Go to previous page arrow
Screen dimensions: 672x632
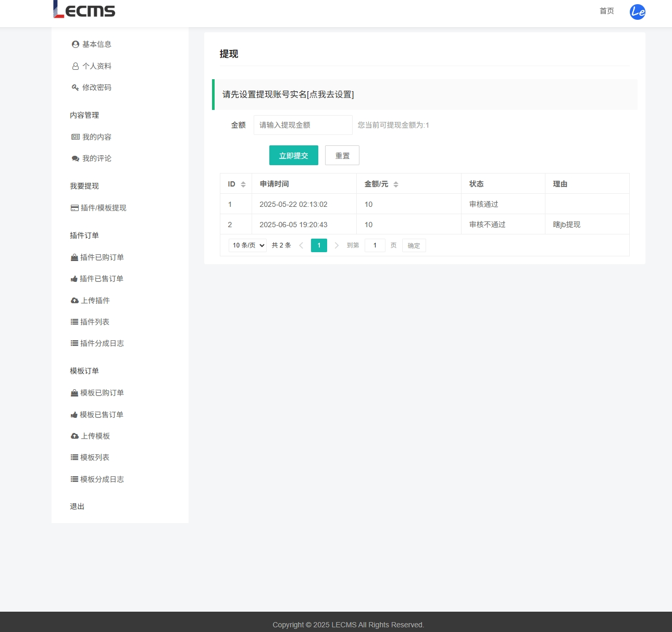pos(301,245)
